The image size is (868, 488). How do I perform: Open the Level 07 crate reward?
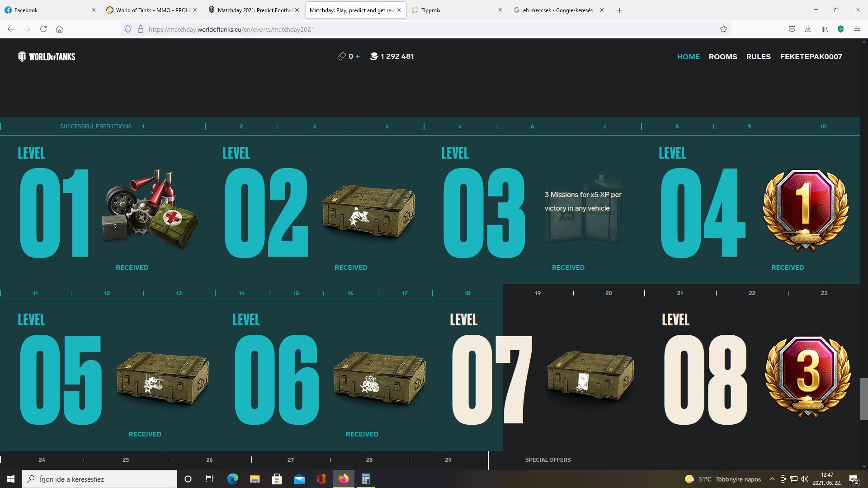590,376
